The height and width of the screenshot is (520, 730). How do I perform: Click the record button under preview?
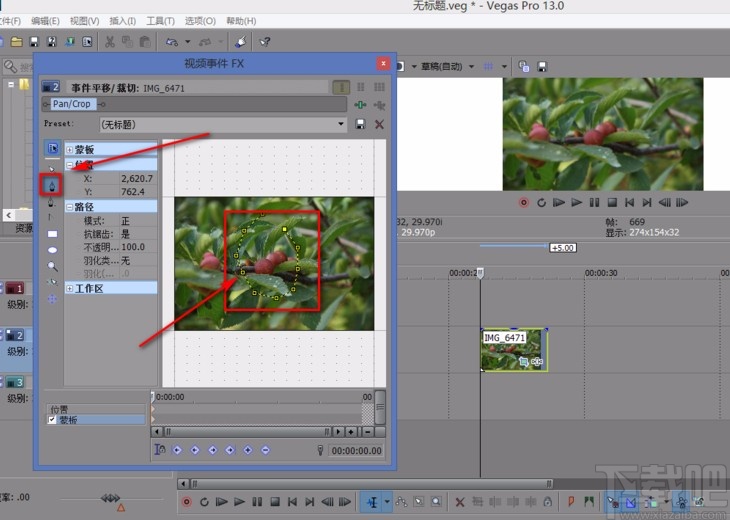point(523,202)
